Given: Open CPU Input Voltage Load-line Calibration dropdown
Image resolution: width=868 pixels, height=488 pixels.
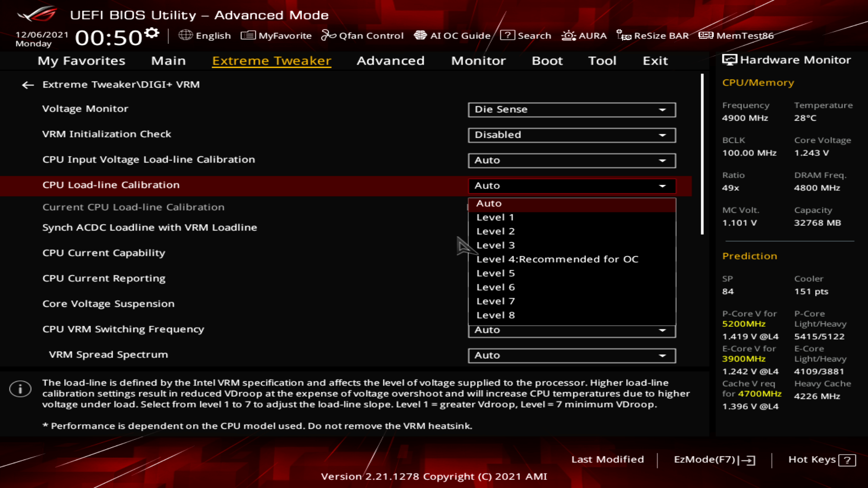Looking at the screenshot, I should 571,160.
